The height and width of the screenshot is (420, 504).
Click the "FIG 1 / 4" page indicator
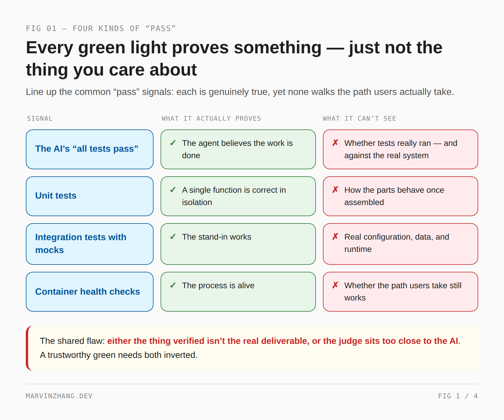click(458, 396)
